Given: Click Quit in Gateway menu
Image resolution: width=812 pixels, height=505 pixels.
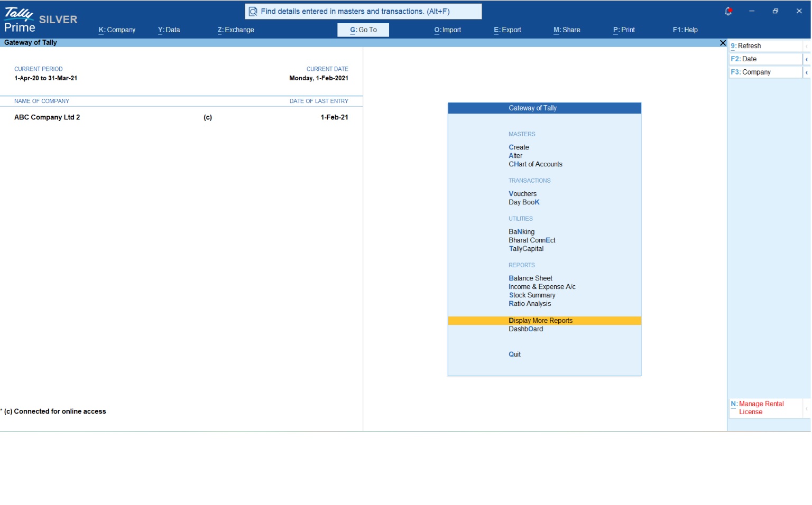Looking at the screenshot, I should click(x=514, y=354).
